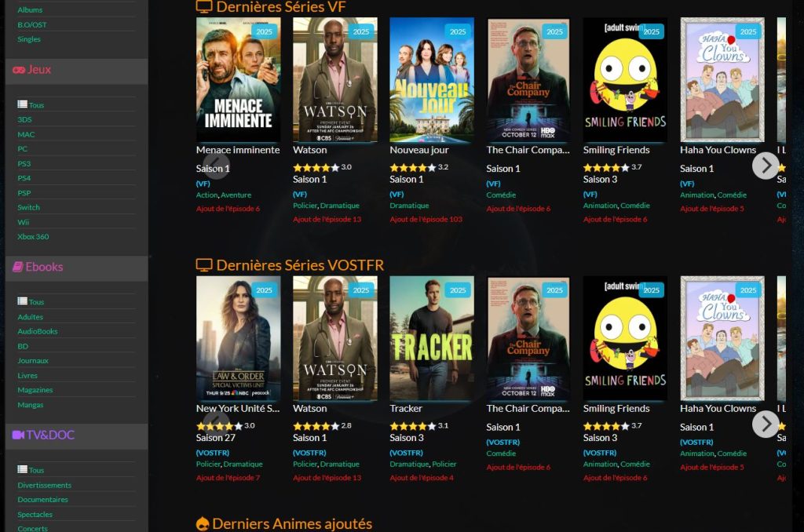Click the Menace imminente poster
Viewport: 804px width, 532px height.
pos(238,79)
